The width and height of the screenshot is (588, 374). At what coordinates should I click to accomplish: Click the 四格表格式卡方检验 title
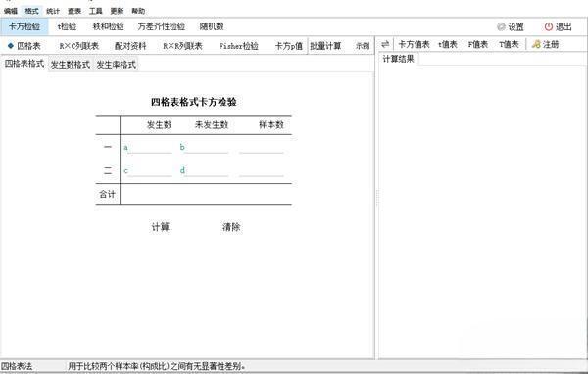click(193, 102)
